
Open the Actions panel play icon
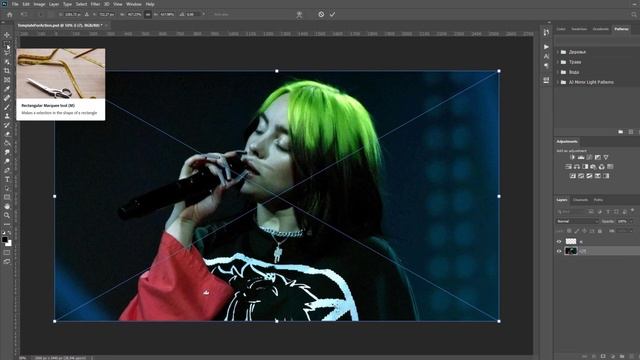[x=546, y=47]
